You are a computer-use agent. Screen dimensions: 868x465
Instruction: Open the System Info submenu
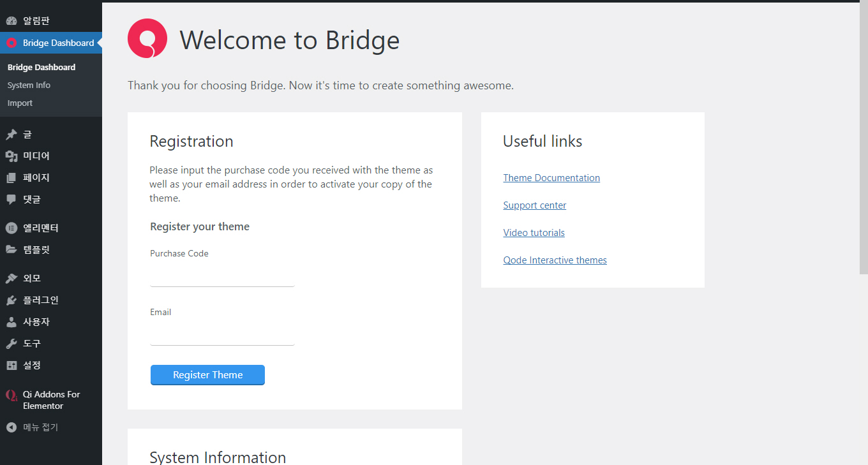tap(29, 85)
